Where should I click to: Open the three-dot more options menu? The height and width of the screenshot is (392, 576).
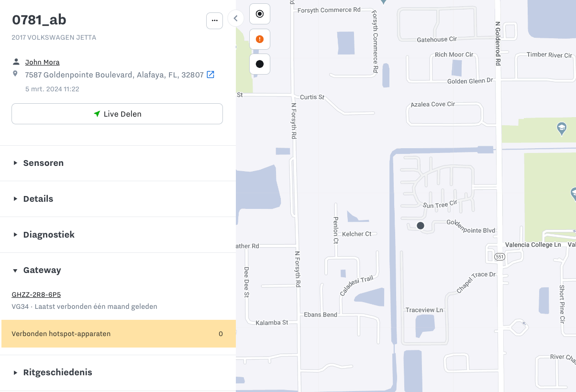click(x=214, y=21)
